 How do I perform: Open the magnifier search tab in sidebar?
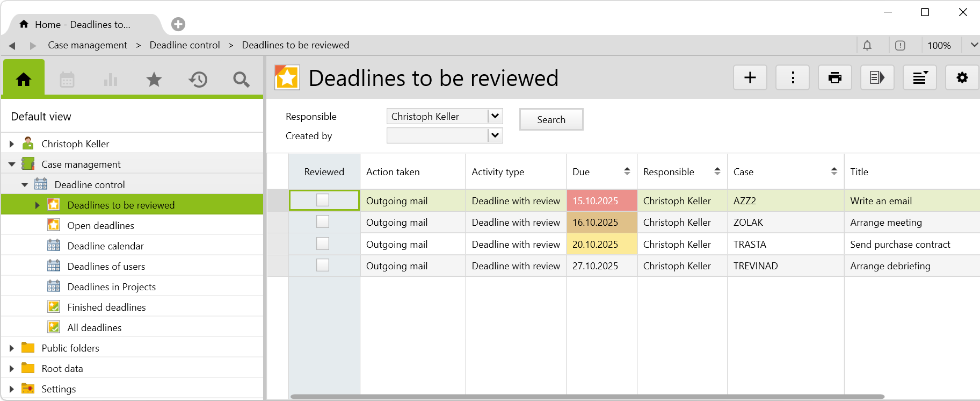click(241, 80)
